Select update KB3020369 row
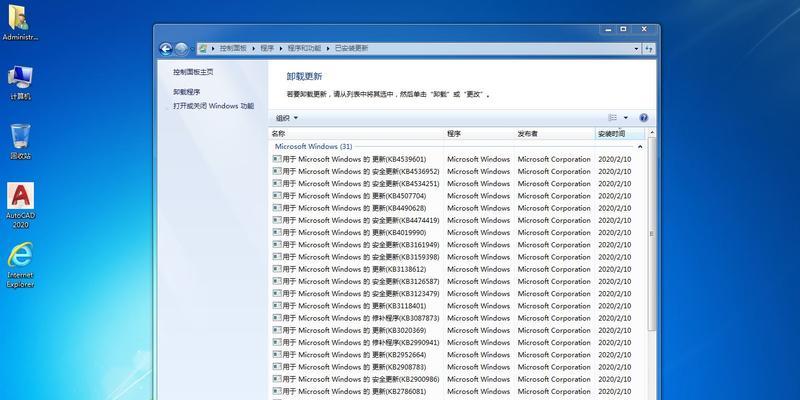 (x=453, y=331)
